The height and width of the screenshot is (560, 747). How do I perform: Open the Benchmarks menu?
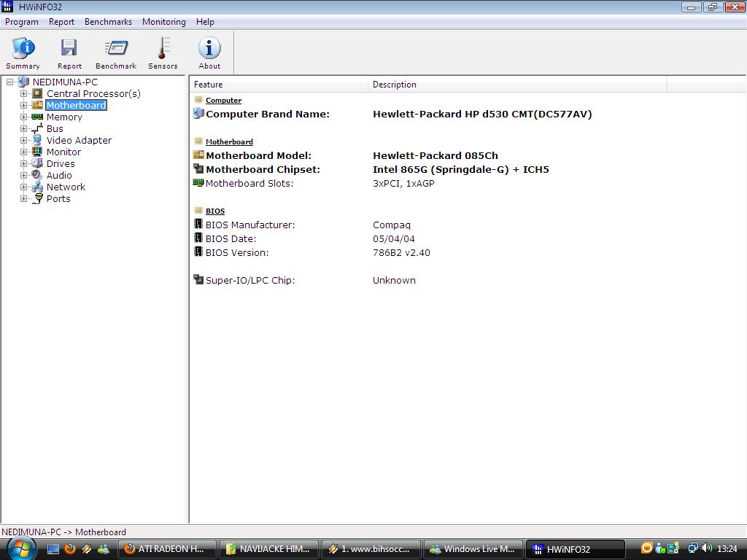108,22
